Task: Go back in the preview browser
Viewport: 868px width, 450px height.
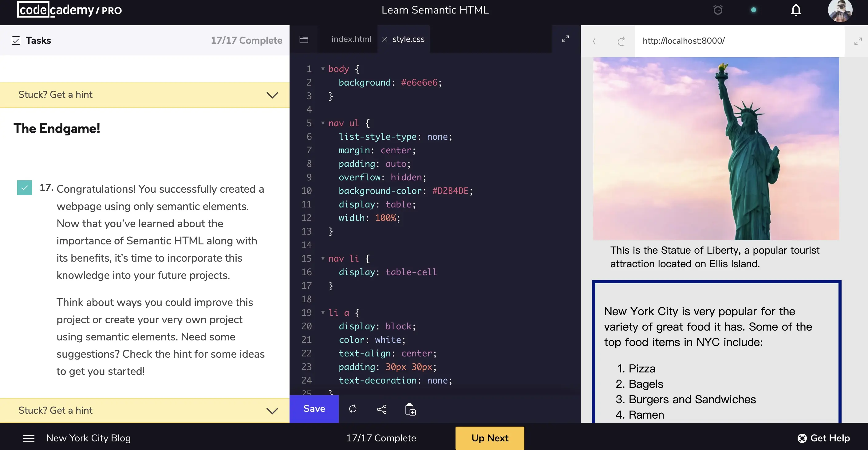Action: click(594, 41)
